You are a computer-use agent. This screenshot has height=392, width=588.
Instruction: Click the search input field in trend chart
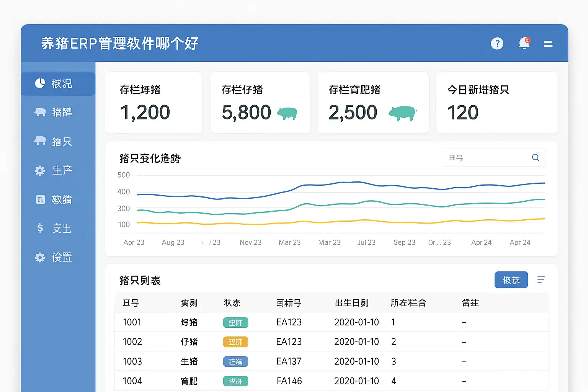(x=486, y=158)
